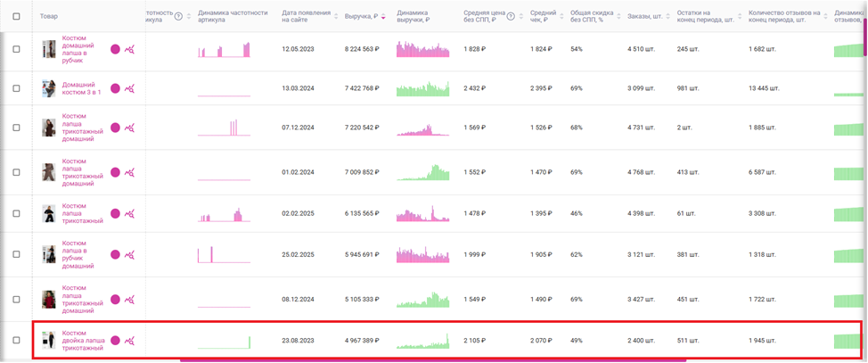Click the pink circle icon for Костюм двойка лапша трикотажный
The width and height of the screenshot is (868, 363).
tap(115, 341)
